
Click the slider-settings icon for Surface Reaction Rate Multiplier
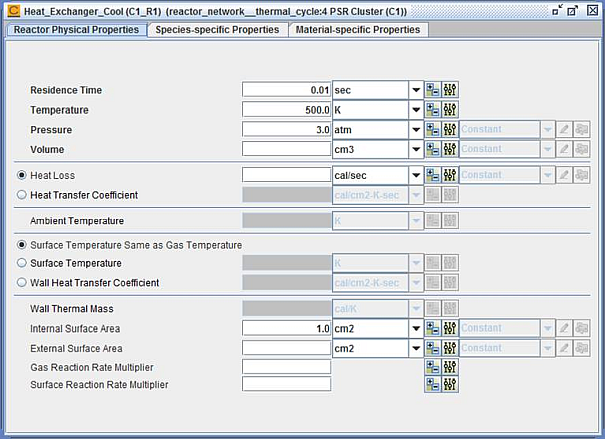coord(450,384)
